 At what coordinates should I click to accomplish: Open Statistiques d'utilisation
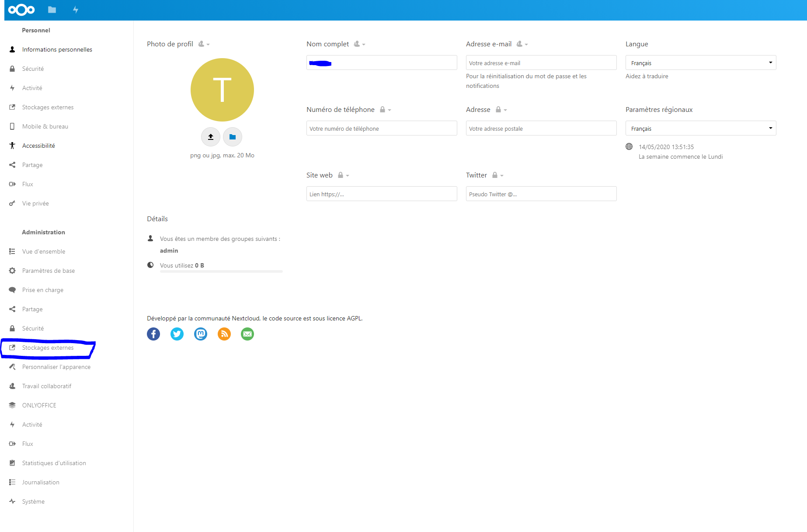[x=54, y=463]
